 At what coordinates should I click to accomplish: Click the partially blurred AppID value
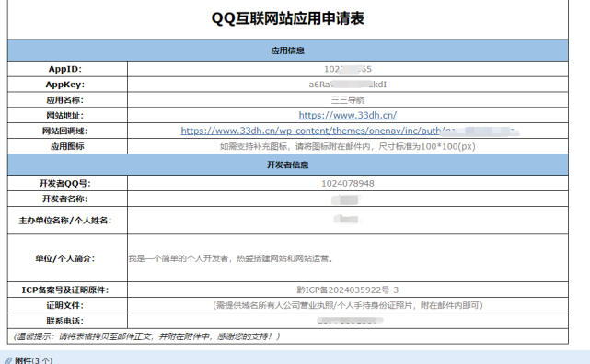click(x=348, y=69)
